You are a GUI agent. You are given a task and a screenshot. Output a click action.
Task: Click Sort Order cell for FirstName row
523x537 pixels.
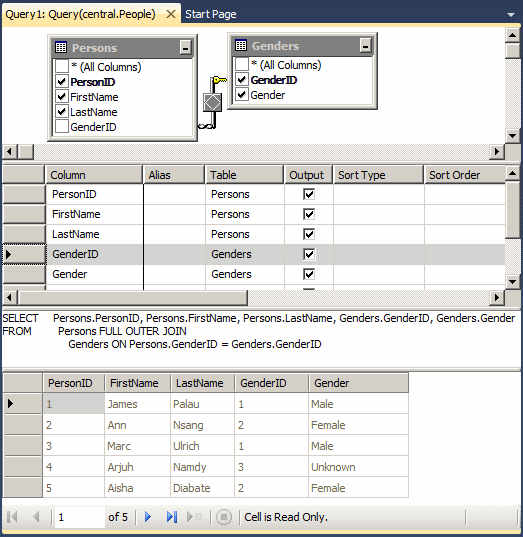465,214
